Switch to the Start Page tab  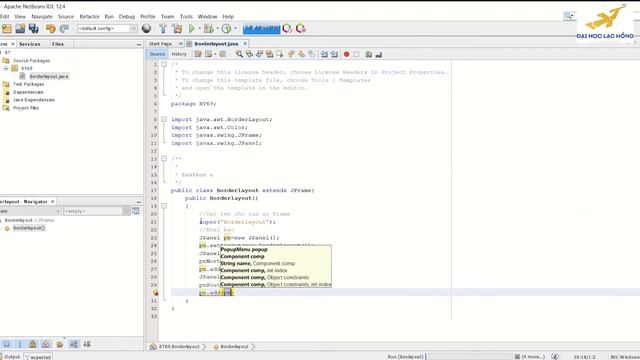(160, 43)
